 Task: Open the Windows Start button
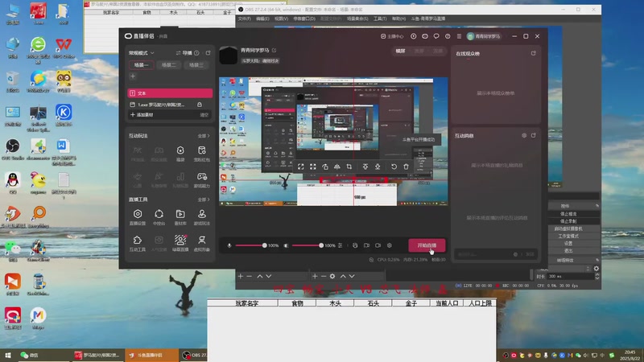[8, 355]
